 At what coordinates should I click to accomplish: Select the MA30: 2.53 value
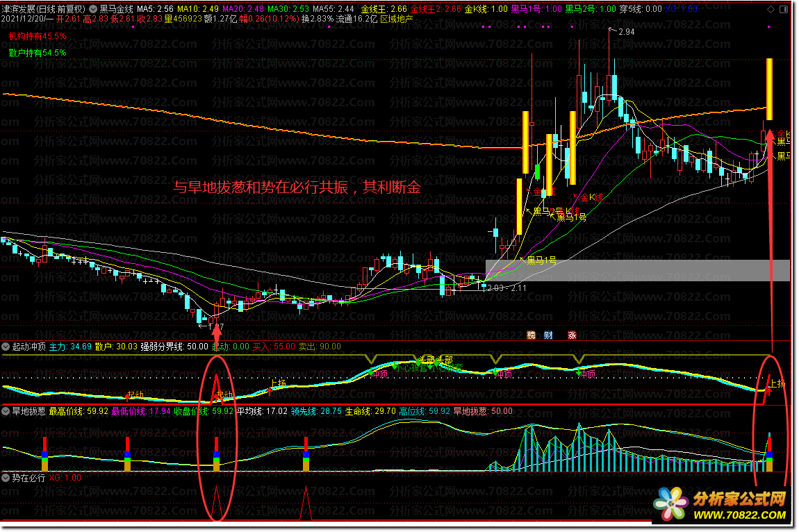(x=288, y=9)
